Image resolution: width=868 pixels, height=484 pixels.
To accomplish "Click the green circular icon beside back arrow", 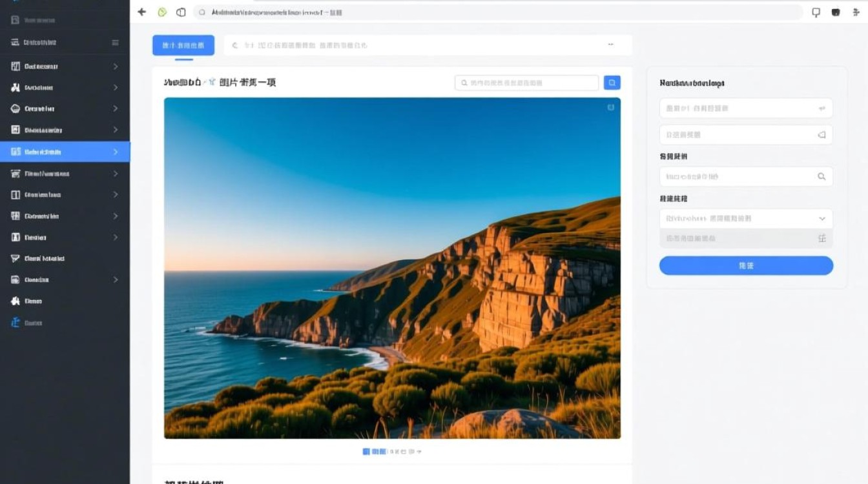I will (x=162, y=12).
